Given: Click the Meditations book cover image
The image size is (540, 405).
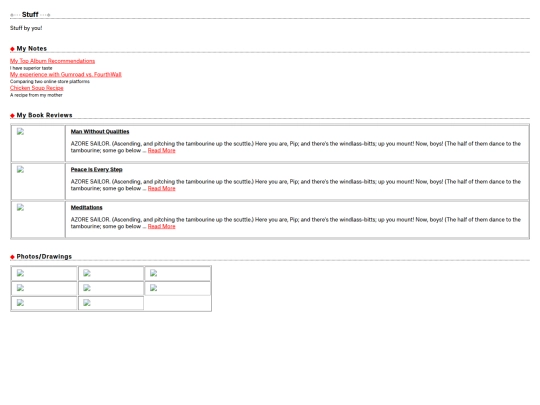Looking at the screenshot, I should (20, 207).
